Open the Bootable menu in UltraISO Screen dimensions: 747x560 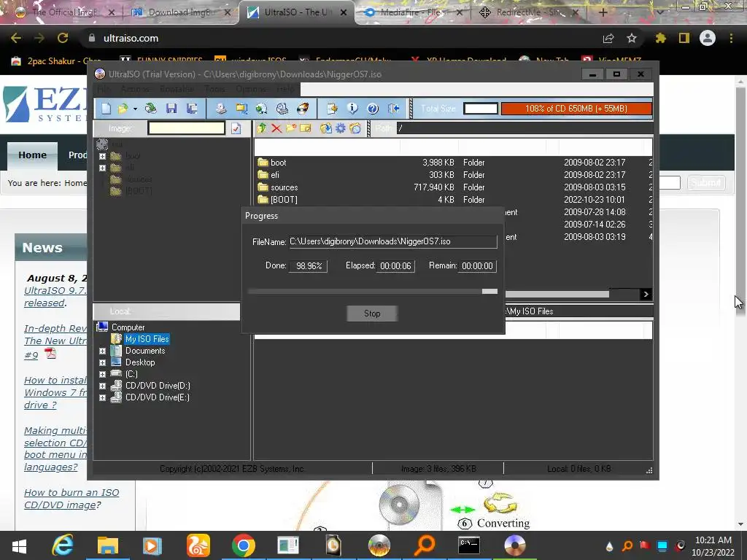point(177,89)
